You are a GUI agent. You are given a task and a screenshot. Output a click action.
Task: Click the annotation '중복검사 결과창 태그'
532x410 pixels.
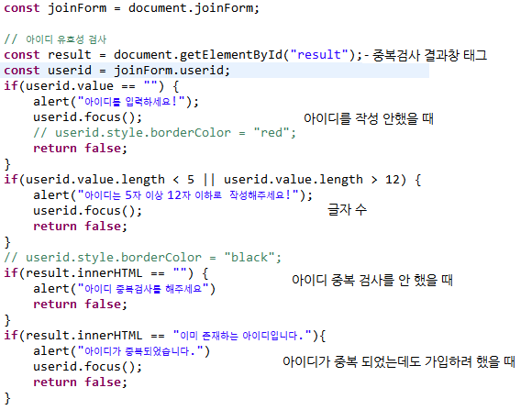(x=429, y=55)
